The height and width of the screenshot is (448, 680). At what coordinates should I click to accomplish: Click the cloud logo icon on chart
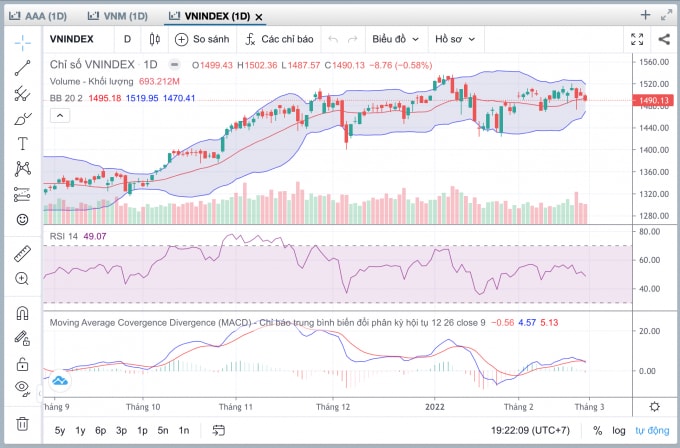pos(60,381)
